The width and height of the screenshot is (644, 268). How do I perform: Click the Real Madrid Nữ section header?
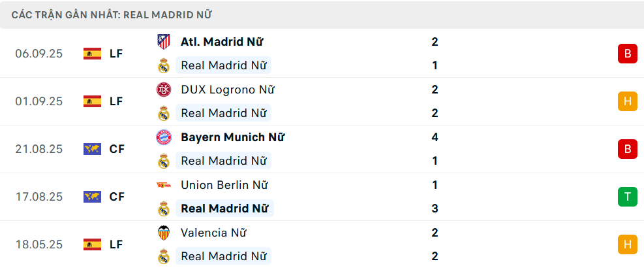tap(111, 14)
